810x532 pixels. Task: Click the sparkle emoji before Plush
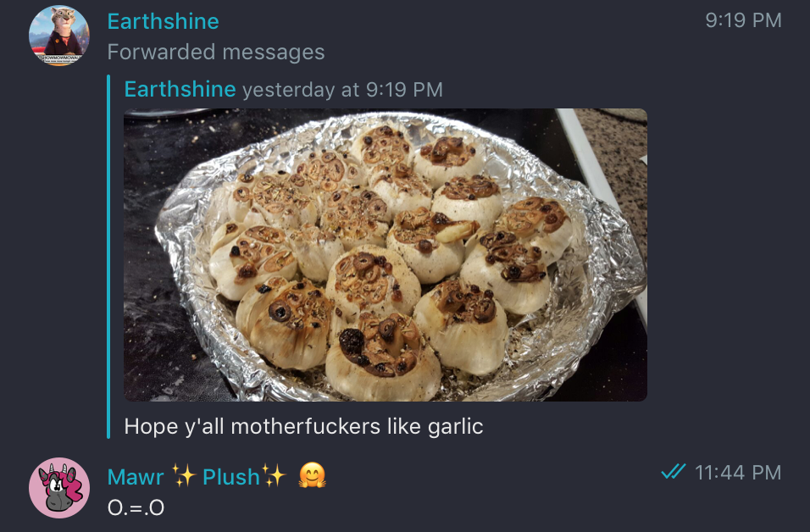[x=184, y=476]
